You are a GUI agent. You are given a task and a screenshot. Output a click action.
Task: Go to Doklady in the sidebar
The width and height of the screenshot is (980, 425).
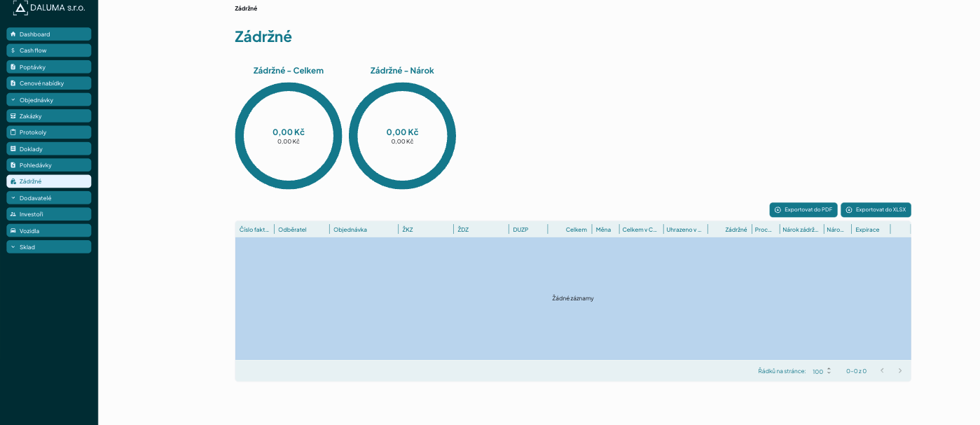click(x=49, y=148)
